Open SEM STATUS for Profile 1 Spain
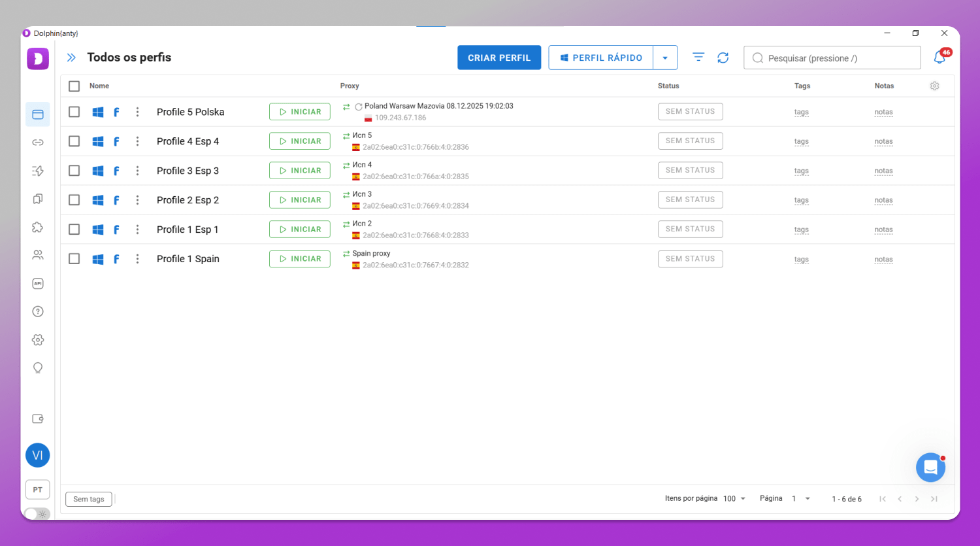 click(691, 259)
